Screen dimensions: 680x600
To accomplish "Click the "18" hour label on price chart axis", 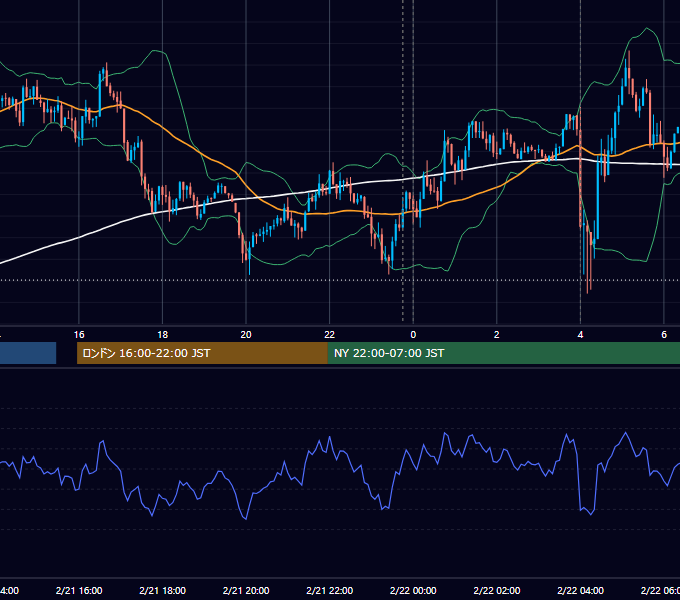I will click(163, 335).
